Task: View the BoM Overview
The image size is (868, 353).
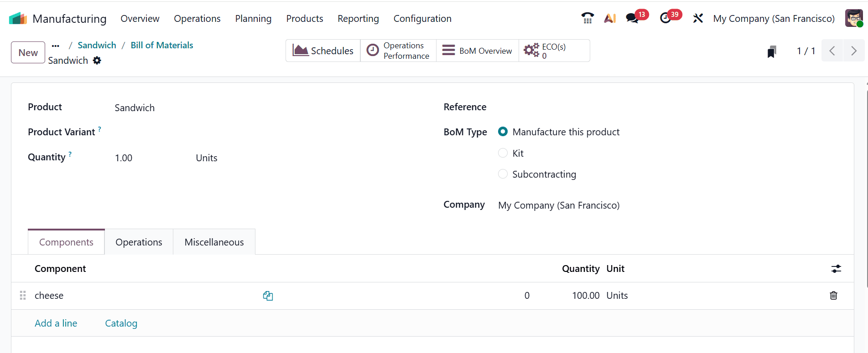Action: (477, 51)
